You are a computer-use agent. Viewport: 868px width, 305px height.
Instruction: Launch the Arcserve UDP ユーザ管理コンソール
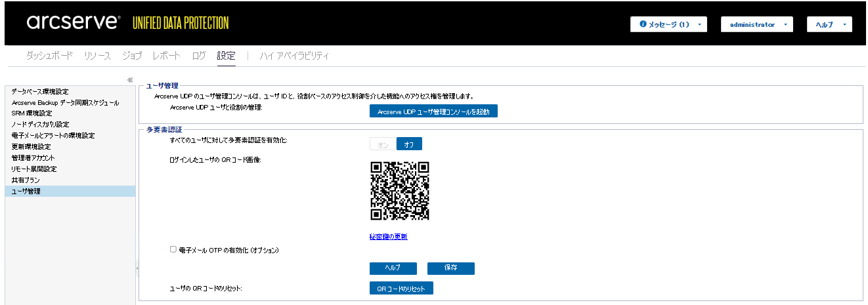(x=433, y=112)
